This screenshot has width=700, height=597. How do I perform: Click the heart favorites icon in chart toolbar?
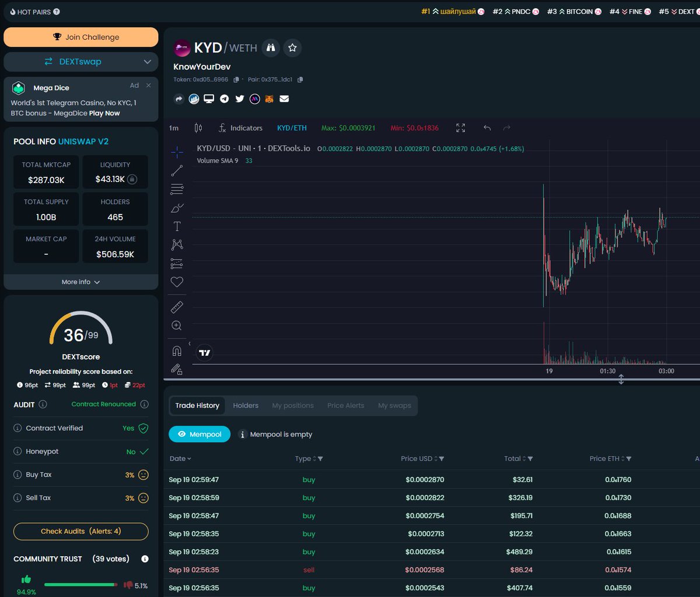pos(177,282)
